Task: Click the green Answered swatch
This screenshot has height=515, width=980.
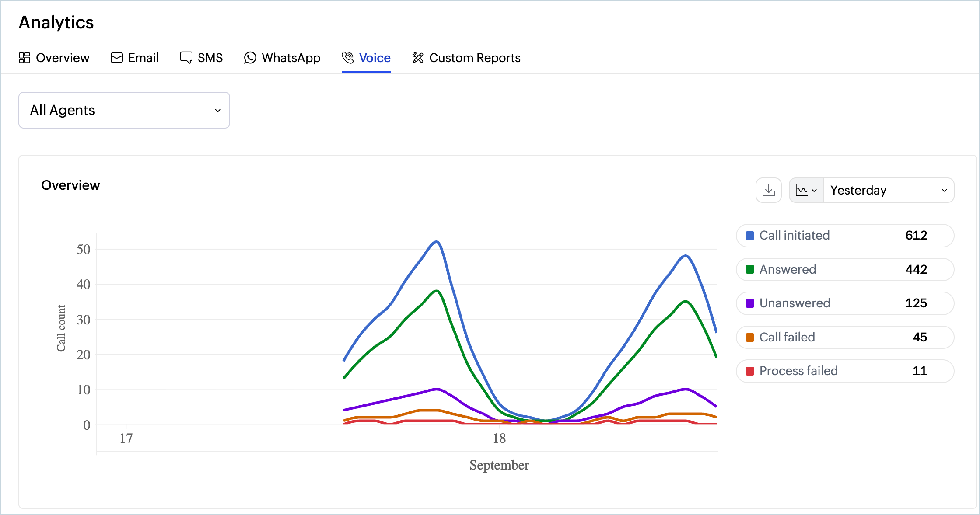Action: tap(750, 269)
